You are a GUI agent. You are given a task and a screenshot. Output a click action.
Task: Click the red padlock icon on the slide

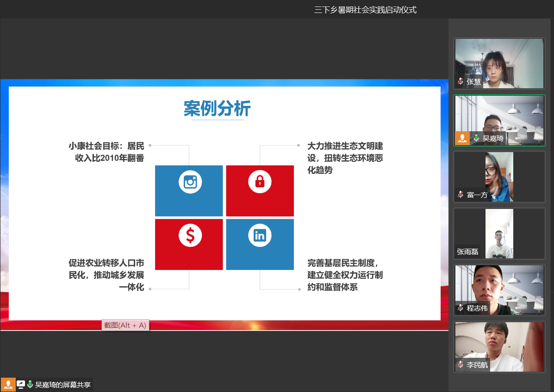[x=260, y=182]
